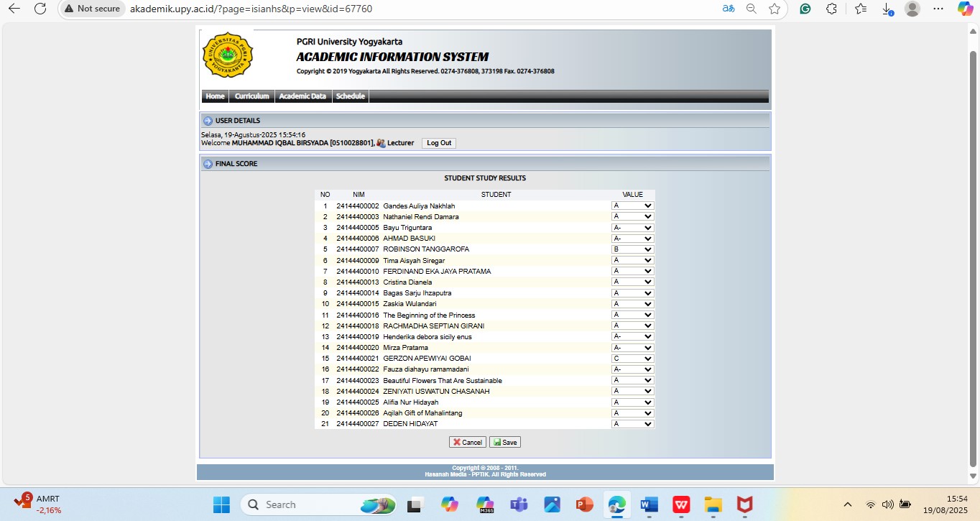Open the Curriculum menu
Viewport: 980px width, 521px height.
tap(251, 96)
